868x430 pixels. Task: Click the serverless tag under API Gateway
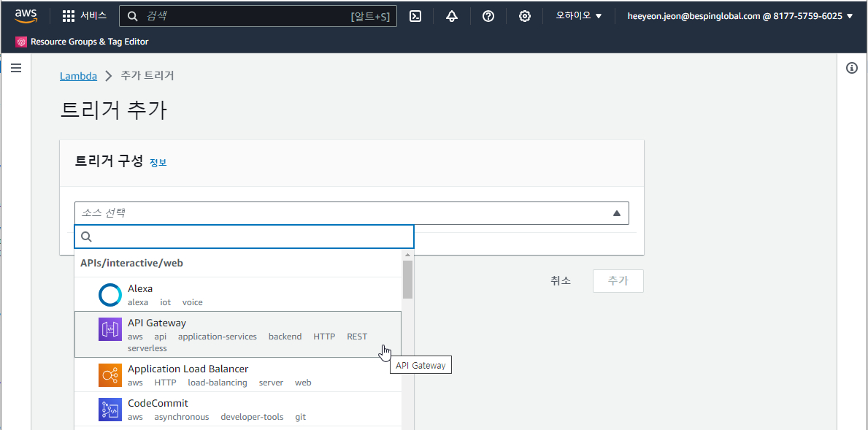[x=147, y=348]
